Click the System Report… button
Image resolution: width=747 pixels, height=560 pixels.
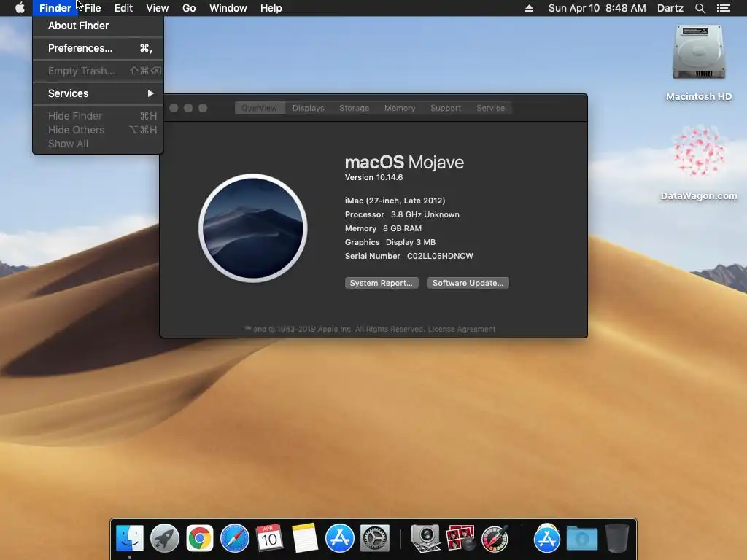382,283
